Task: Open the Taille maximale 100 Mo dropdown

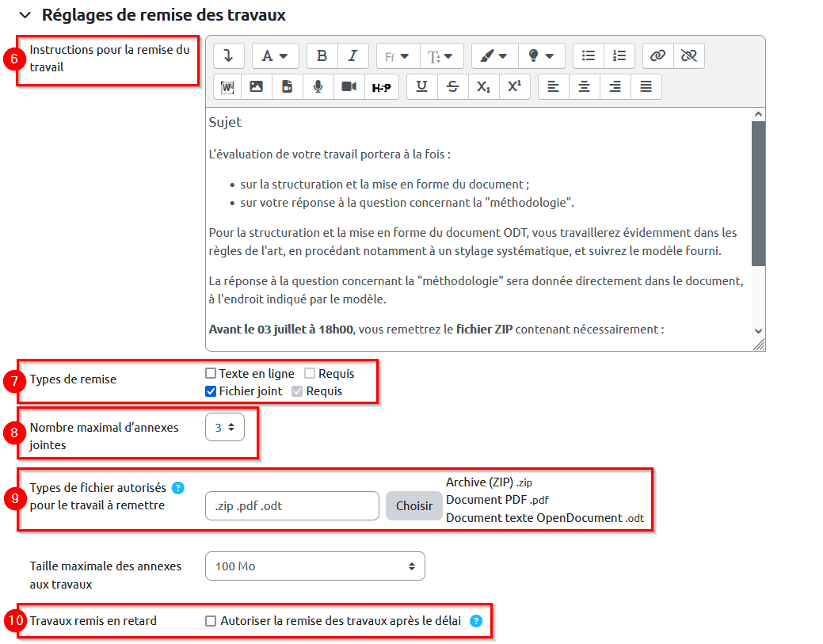Action: click(x=314, y=566)
